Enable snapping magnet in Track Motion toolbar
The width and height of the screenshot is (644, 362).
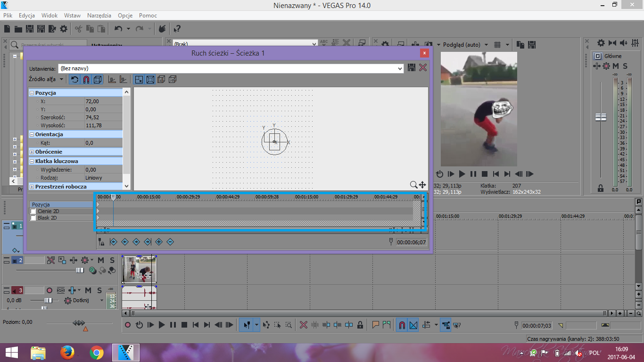click(x=86, y=80)
